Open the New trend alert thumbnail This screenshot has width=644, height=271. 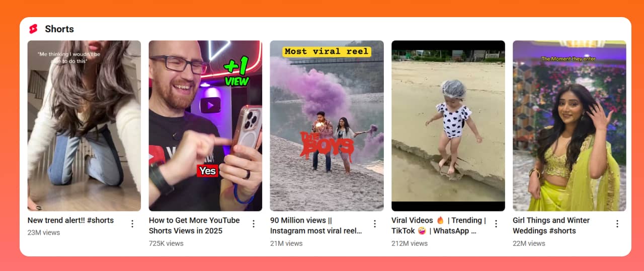pyautogui.click(x=84, y=125)
